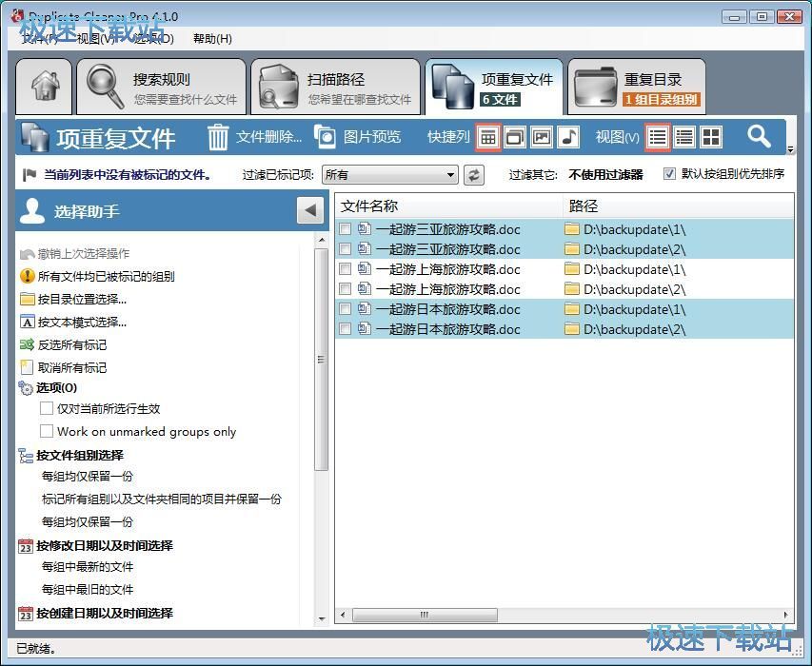The image size is (812, 666).
Task: Click the file list scroll-left arrow
Action: tap(343, 615)
